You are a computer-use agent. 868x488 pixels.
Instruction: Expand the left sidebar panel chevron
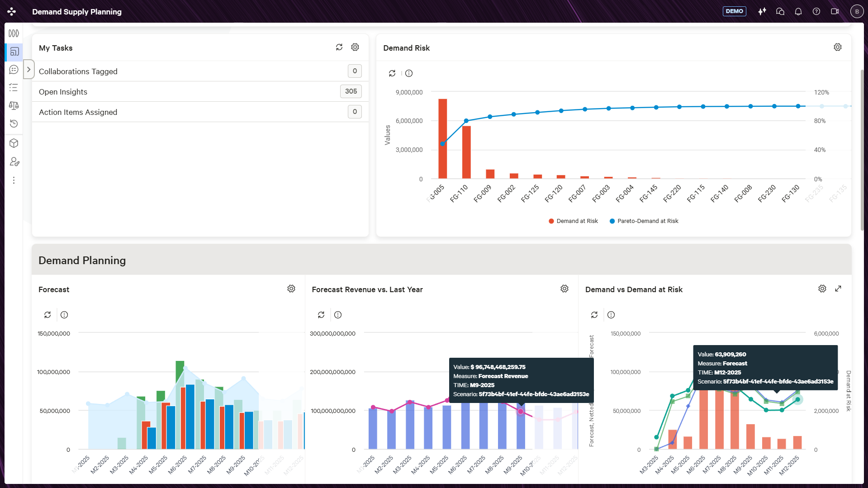tap(28, 70)
